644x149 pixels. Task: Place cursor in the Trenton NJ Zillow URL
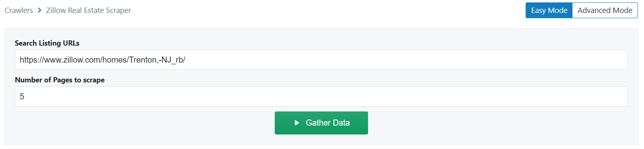102,60
